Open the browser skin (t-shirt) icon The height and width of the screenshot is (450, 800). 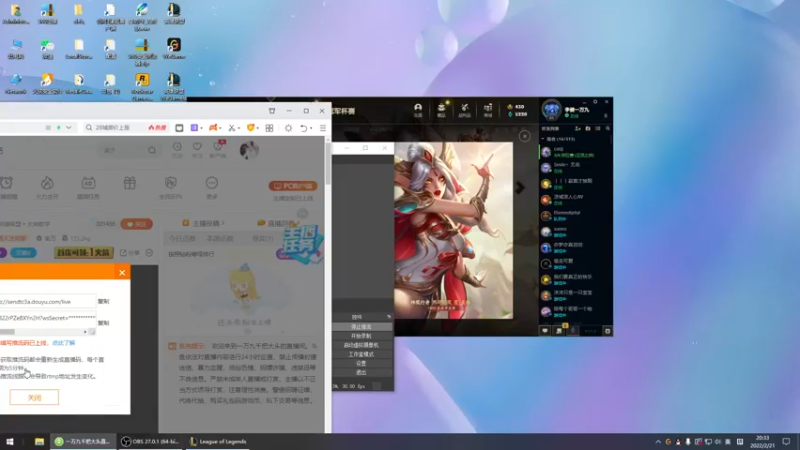(272, 111)
